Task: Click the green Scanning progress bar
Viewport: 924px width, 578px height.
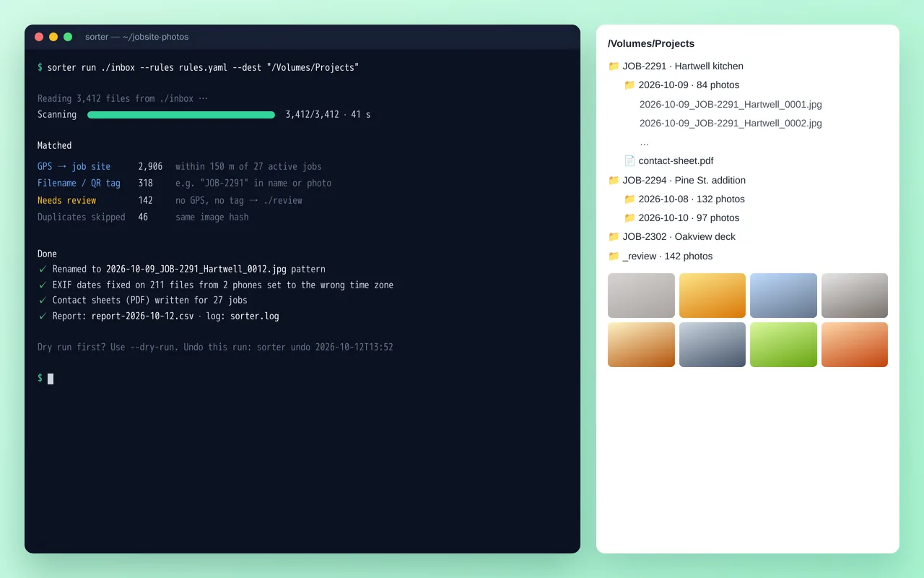Action: (181, 114)
